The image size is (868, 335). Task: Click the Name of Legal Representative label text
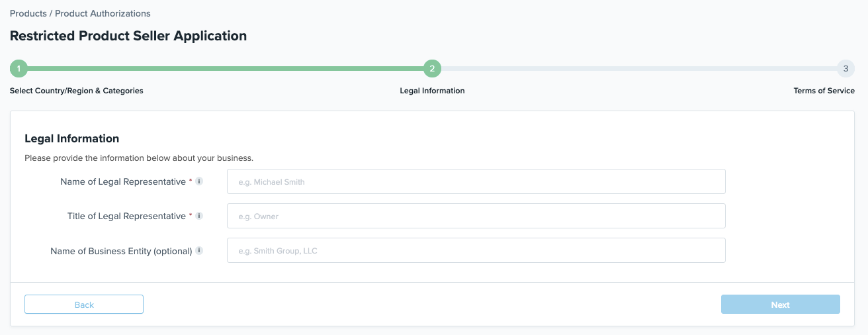[123, 181]
